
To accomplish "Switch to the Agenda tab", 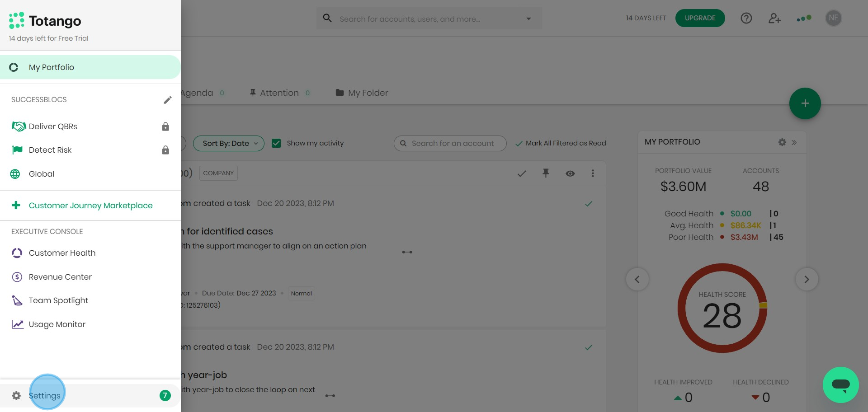I will point(203,93).
